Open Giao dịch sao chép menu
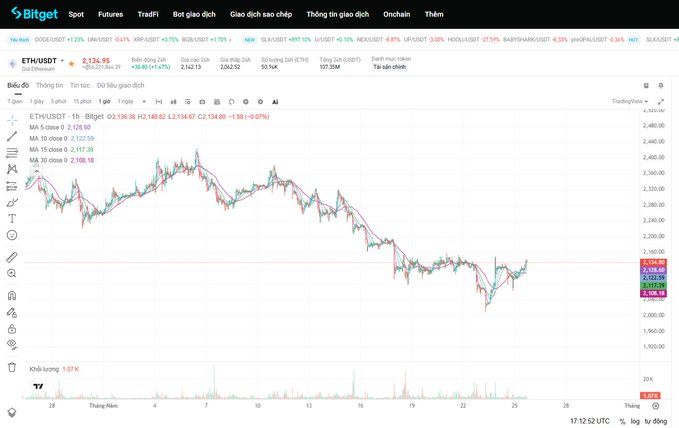The image size is (679, 428). (261, 14)
